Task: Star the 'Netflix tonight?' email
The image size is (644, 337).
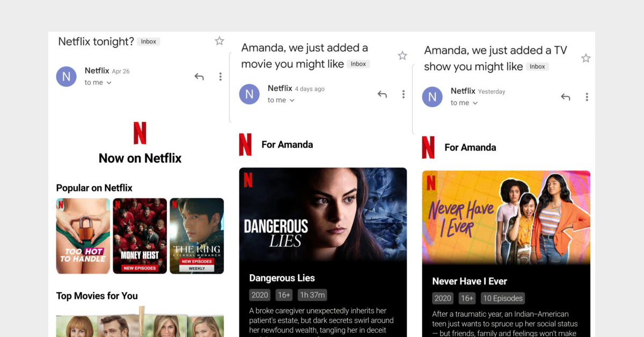Action: (x=219, y=41)
